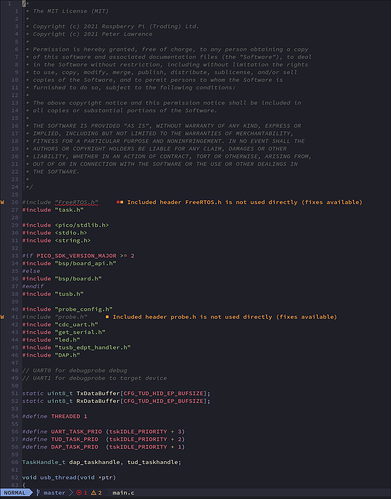Click the THREADED macro definition
391x499 pixels.
(65, 417)
